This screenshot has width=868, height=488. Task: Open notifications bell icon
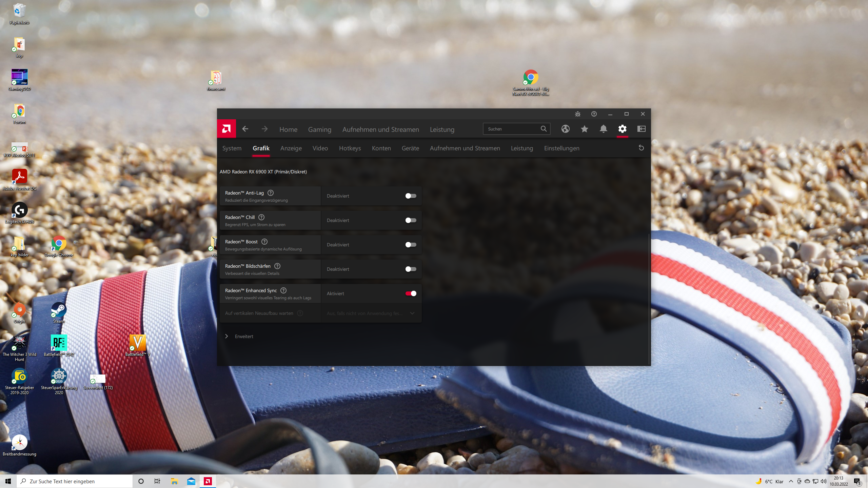point(603,129)
